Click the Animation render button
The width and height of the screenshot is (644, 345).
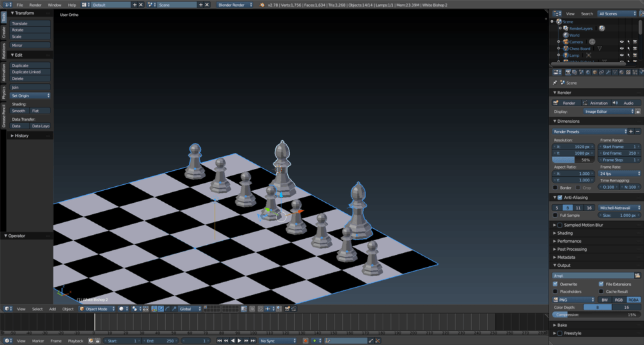point(595,103)
